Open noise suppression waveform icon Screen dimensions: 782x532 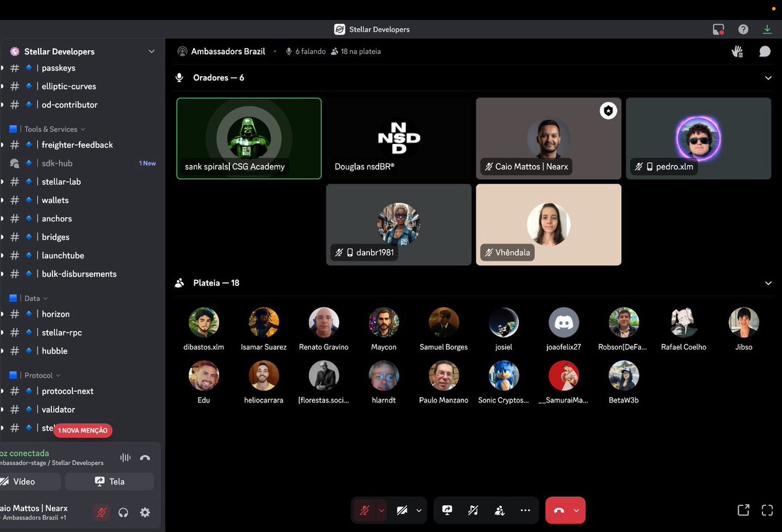click(x=125, y=458)
